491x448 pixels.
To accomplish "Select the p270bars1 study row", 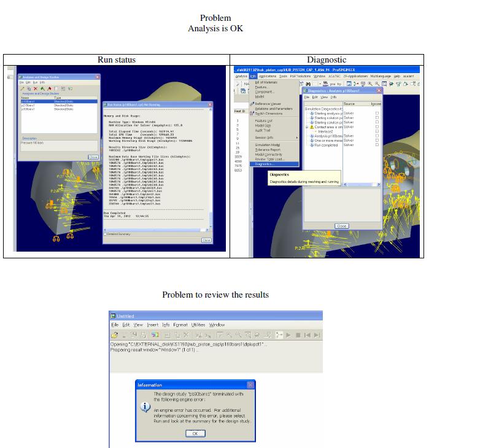I will click(x=59, y=105).
